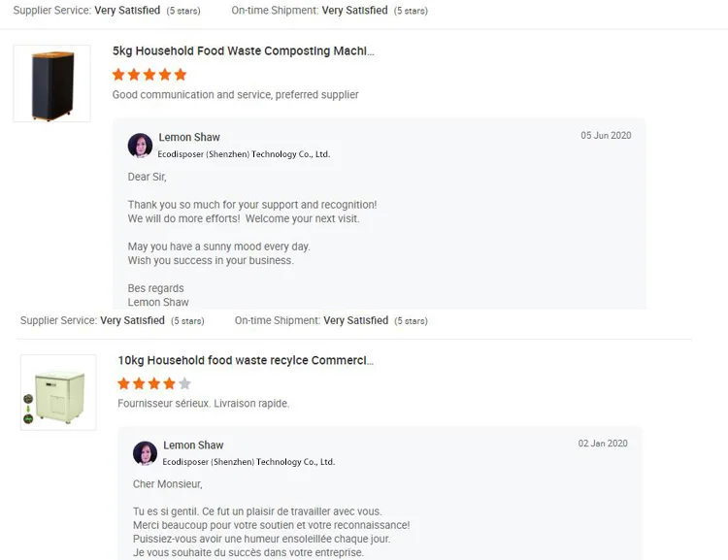The image size is (728, 560).
Task: Click the second On-time Shipment 'Very Satisfied' rating
Action: point(355,321)
